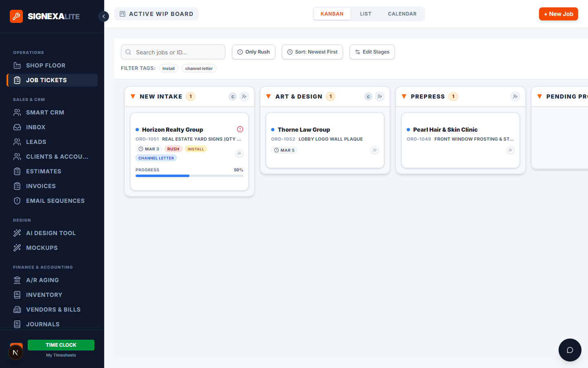The image size is (588, 368).
Task: Collapse the sidebar with the chevron button
Action: point(104,16)
